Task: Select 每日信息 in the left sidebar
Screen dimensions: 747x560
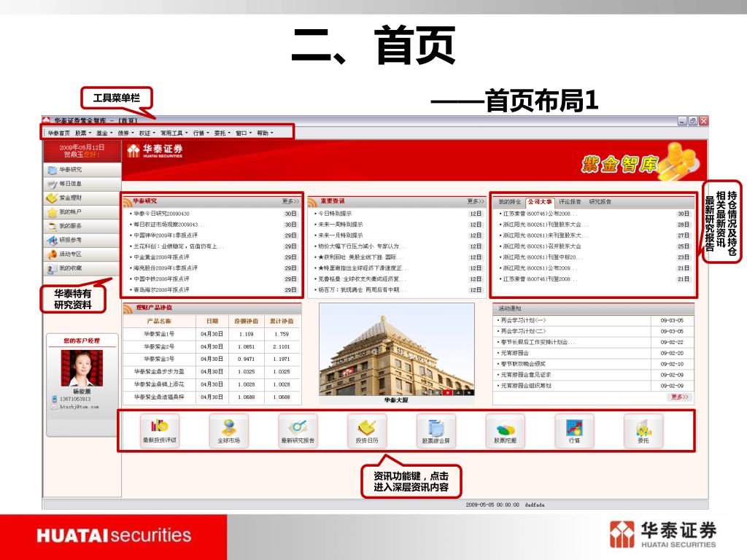Action: coord(82,184)
